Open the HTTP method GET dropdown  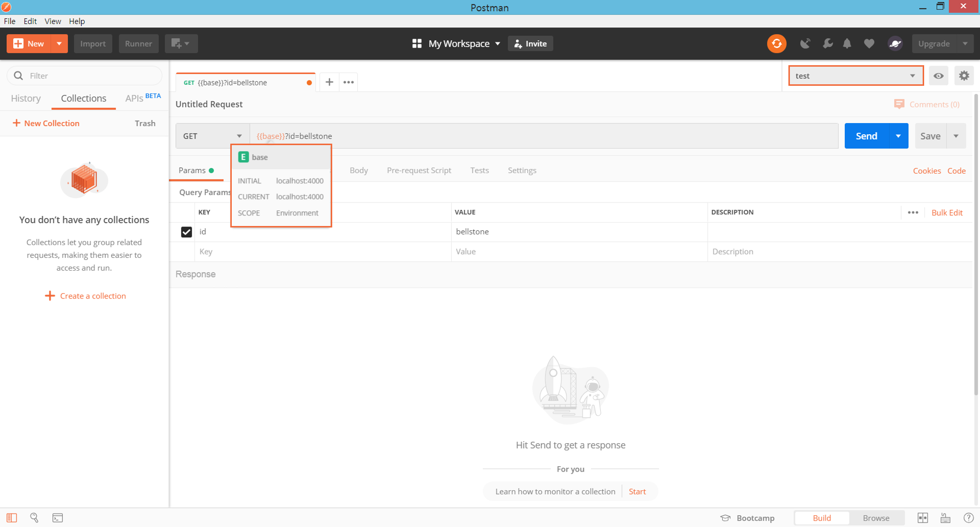(213, 136)
